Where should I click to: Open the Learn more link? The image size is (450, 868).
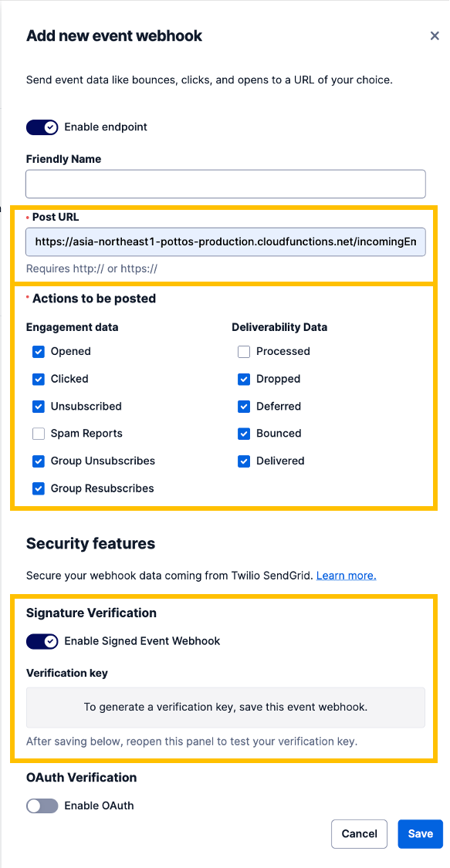pos(346,576)
